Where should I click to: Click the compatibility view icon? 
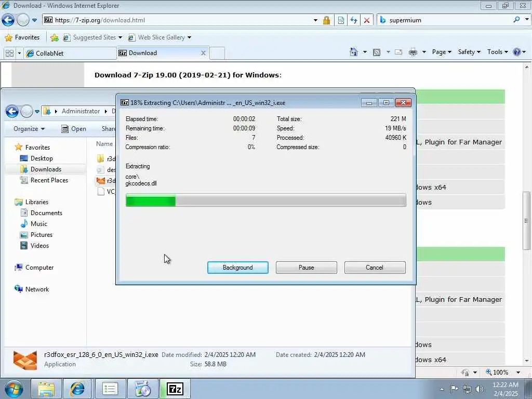pos(341,20)
